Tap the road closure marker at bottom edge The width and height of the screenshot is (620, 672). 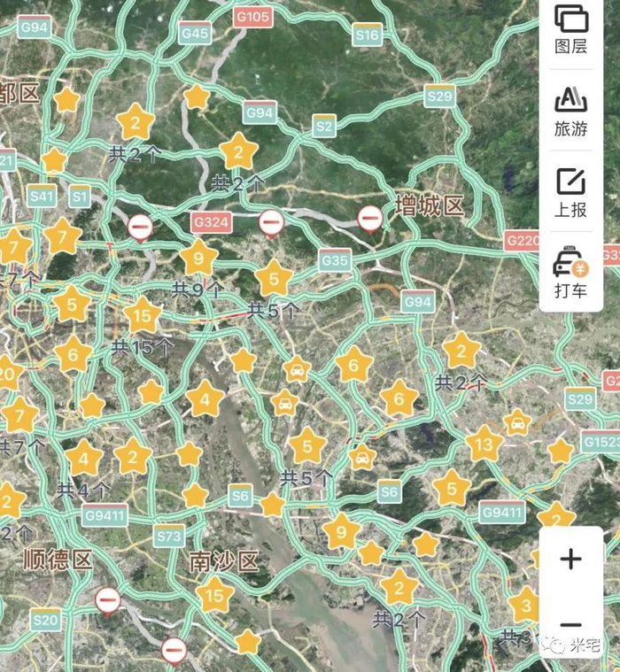[174, 652]
